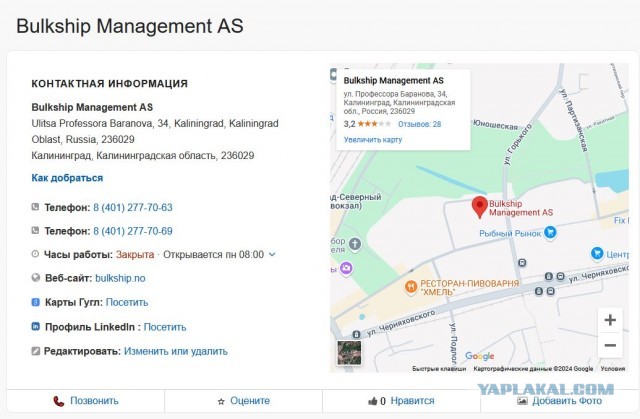Click the Оцените rate button

tap(244, 401)
